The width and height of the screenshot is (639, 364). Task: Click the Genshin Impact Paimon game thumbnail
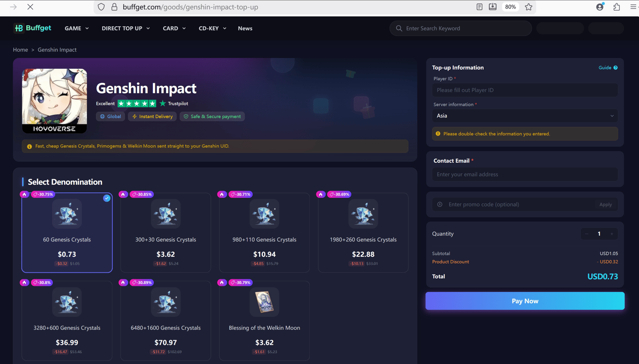tap(54, 101)
